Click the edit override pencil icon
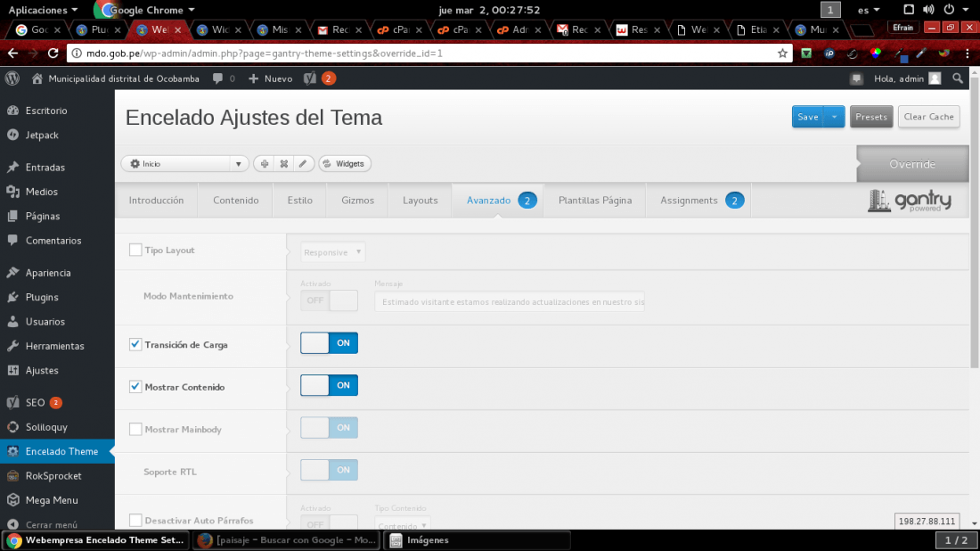This screenshot has width=980, height=551. point(303,164)
